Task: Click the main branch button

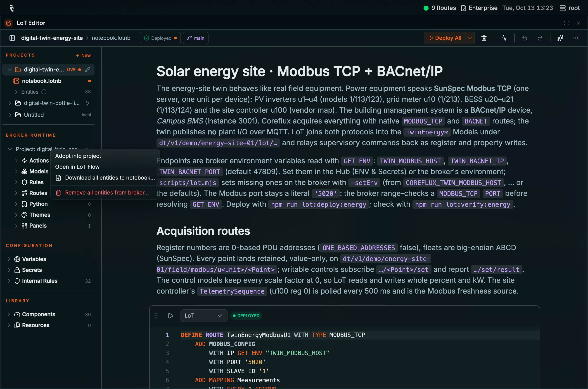Action: (x=195, y=38)
